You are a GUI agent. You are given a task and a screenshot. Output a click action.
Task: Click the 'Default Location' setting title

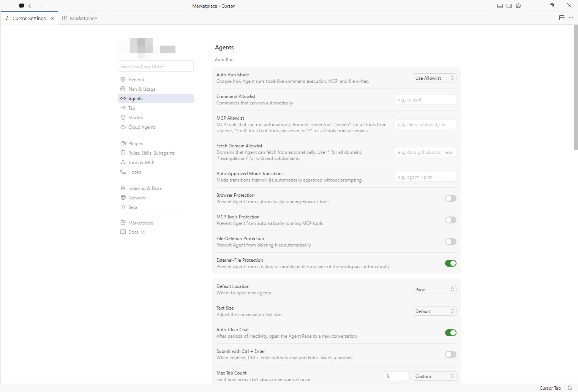point(233,286)
